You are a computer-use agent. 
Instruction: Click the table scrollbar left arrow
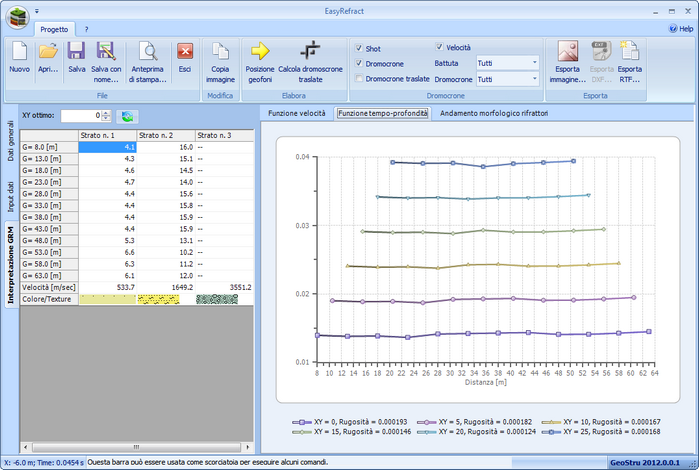click(x=25, y=447)
